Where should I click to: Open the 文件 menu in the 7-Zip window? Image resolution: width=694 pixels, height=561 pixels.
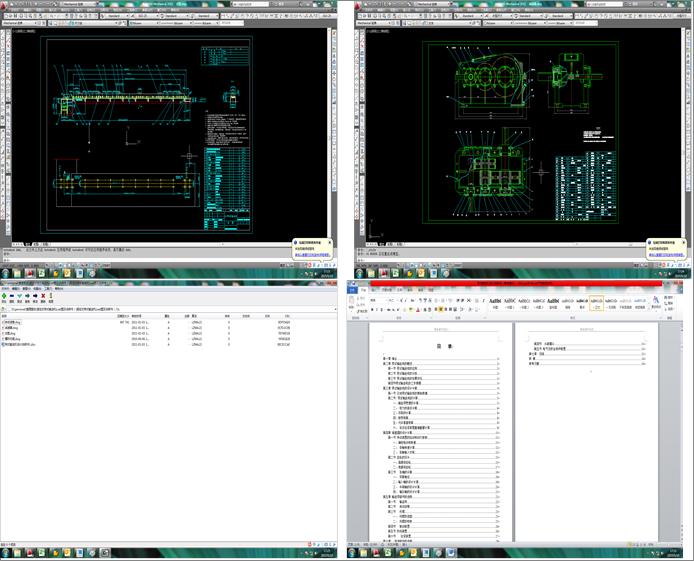[x=5, y=288]
